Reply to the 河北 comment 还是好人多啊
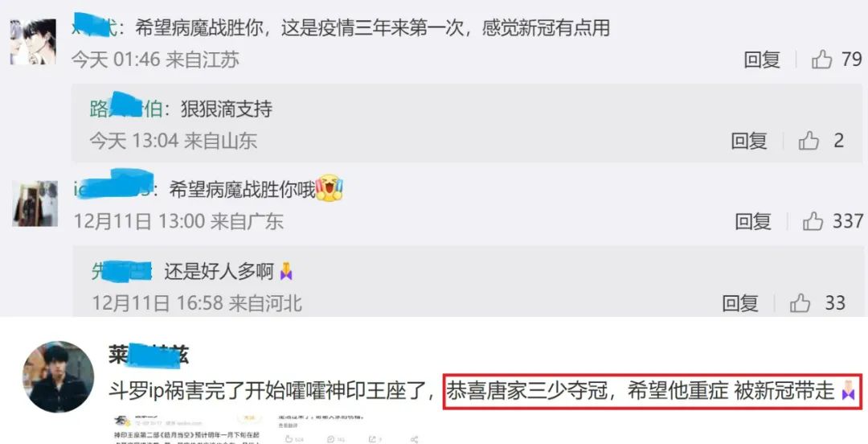 740,303
